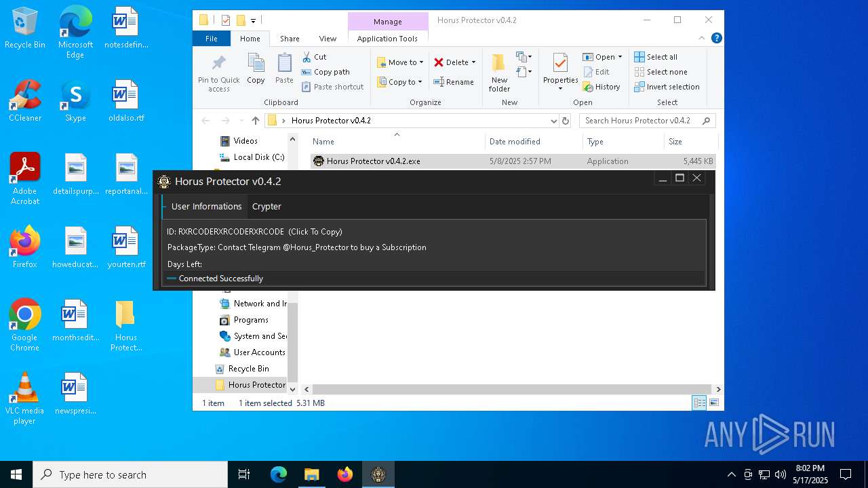Screen dimensions: 868x488
Task: Open address bar history dropdown
Action: (554, 121)
